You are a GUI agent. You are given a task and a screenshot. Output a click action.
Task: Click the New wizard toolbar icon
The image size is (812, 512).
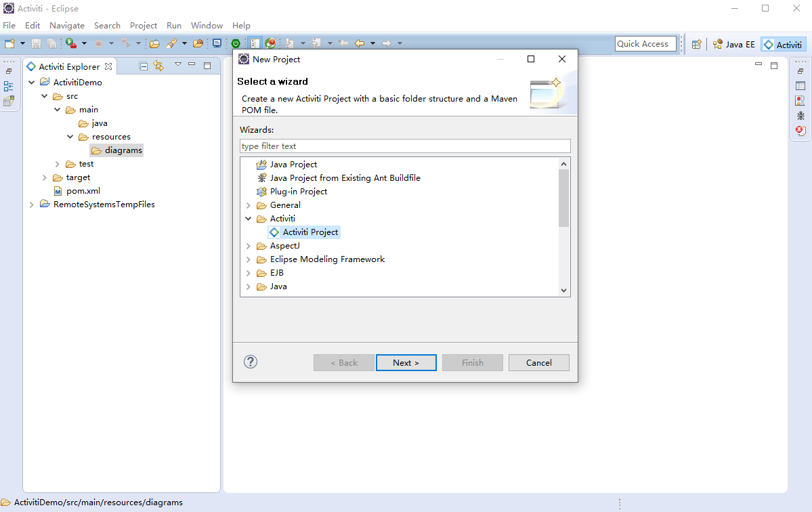(9, 43)
